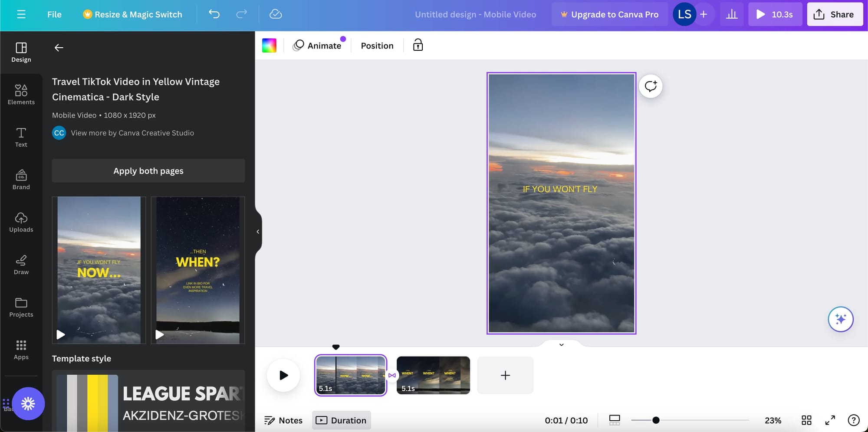This screenshot has height=432, width=868.
Task: Open the help question mark
Action: [x=853, y=420]
